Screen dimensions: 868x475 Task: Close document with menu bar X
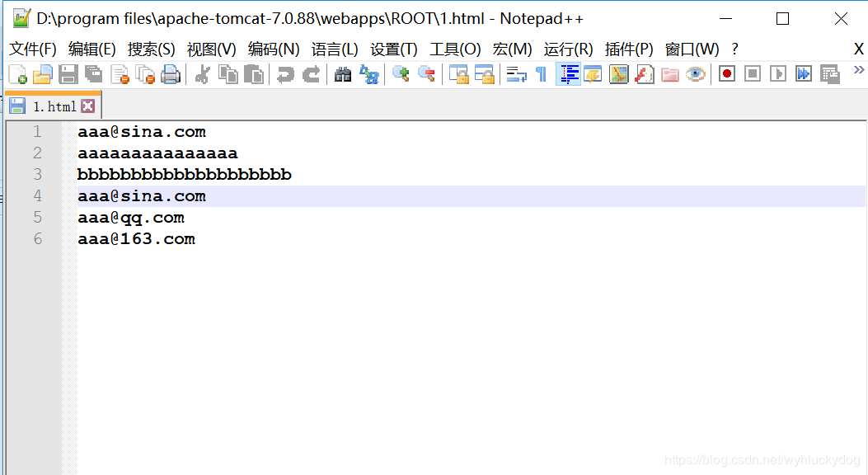click(859, 49)
